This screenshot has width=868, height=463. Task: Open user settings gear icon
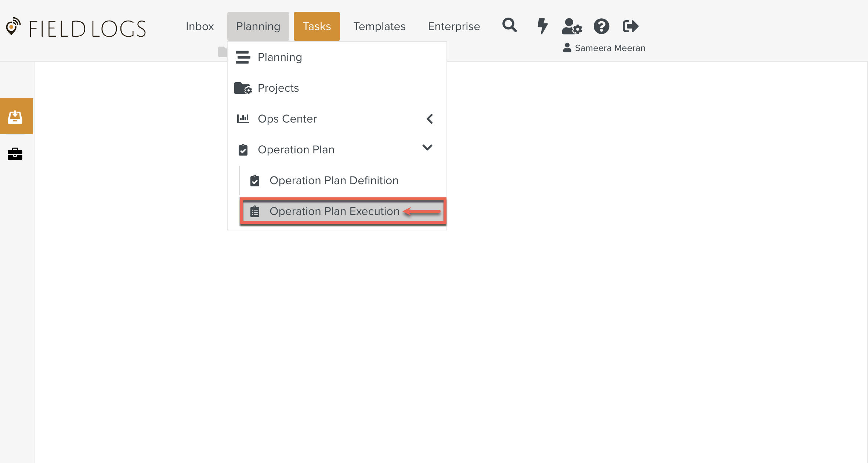click(572, 26)
